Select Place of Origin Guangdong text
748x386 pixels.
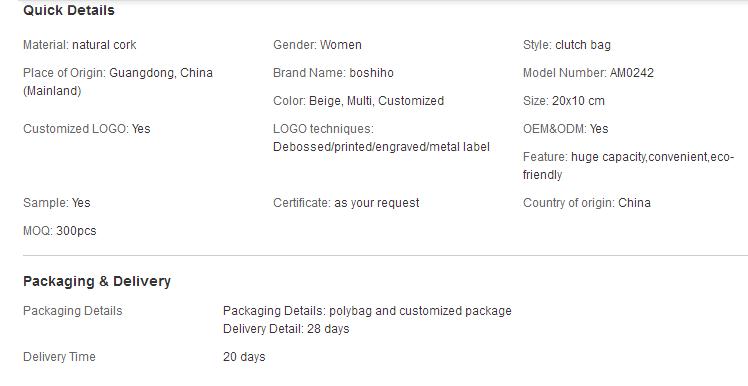(118, 82)
